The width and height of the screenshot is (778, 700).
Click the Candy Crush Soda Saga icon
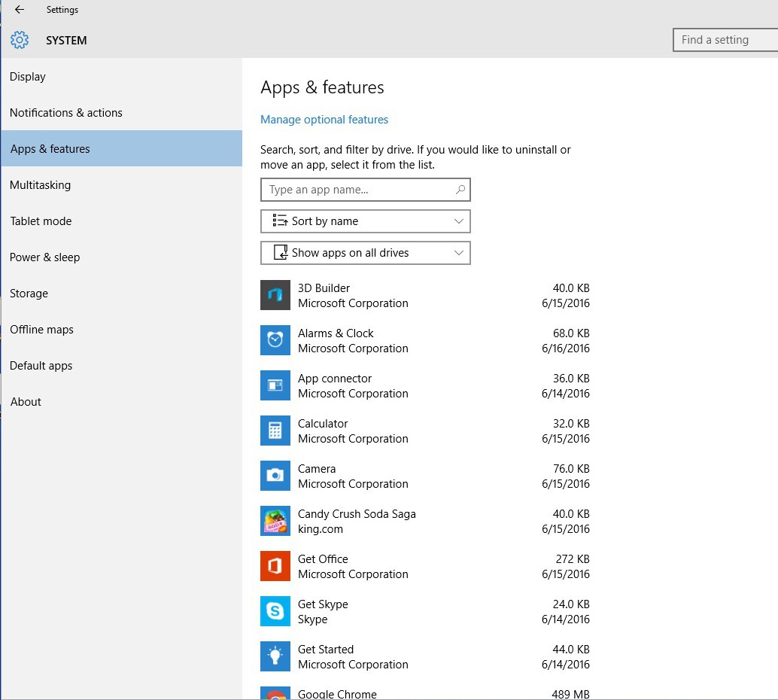click(x=275, y=521)
